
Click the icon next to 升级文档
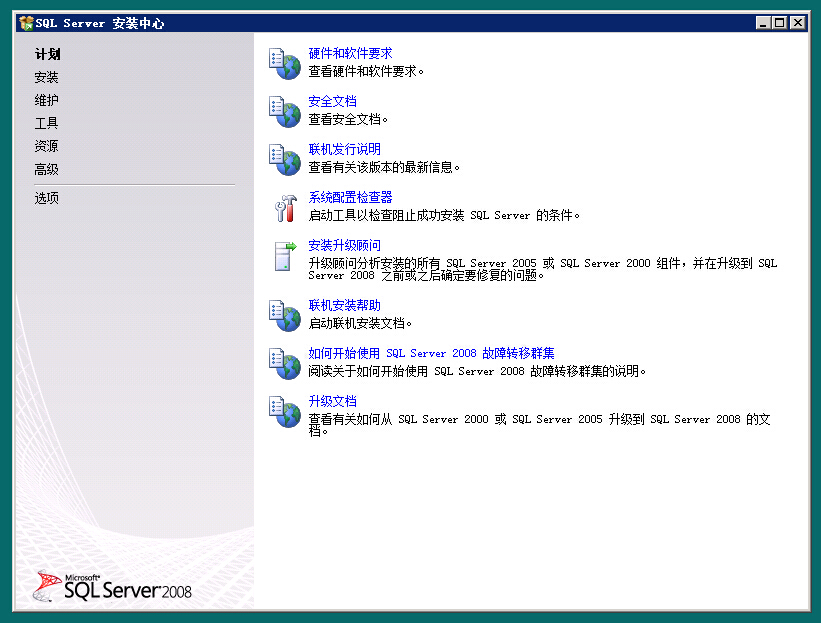click(285, 412)
